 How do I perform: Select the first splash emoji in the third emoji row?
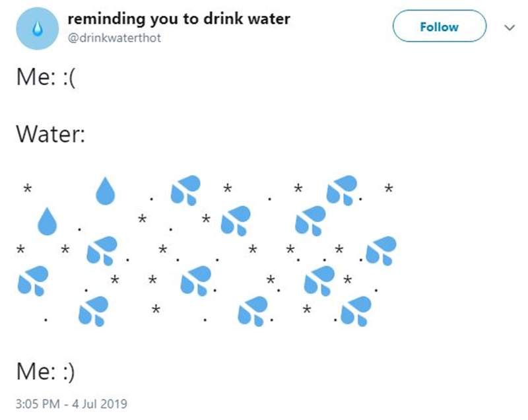(102, 251)
